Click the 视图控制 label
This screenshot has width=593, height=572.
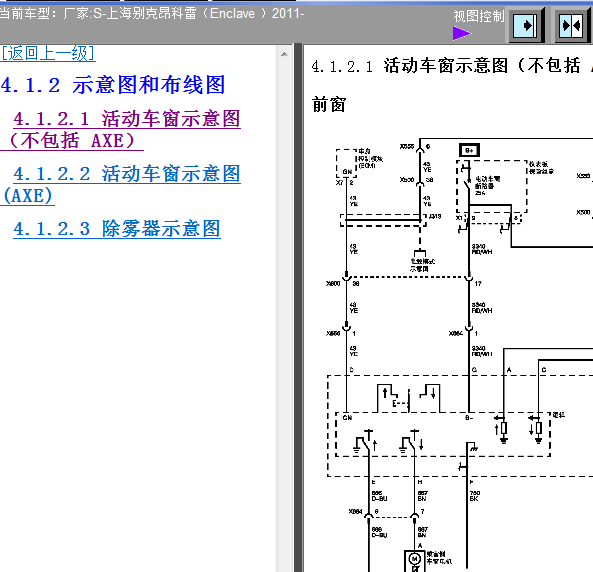click(479, 16)
